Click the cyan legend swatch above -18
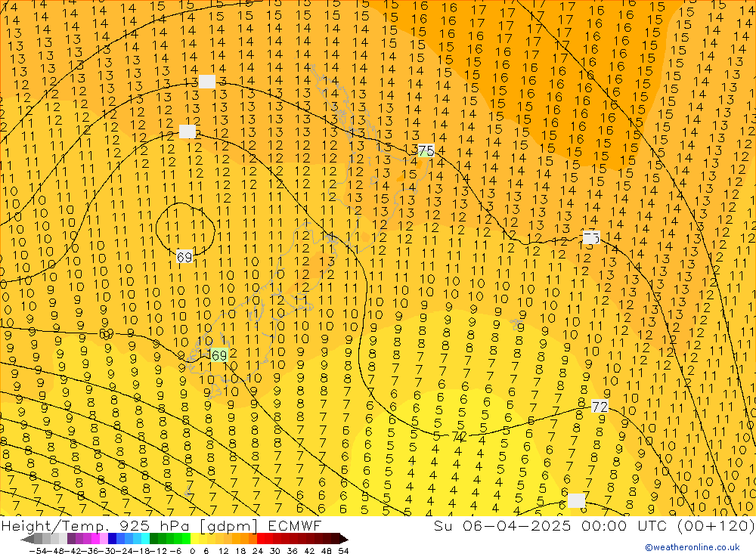The image size is (756, 554). tap(145, 538)
